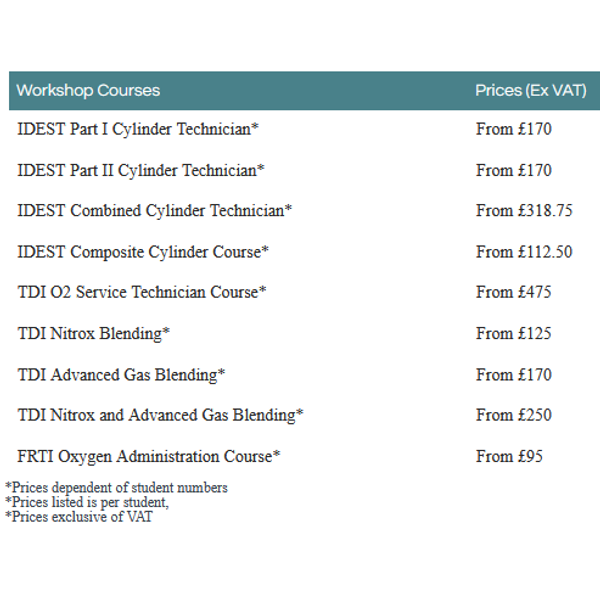Click IDEST Composite Cylinder Course entry
This screenshot has height=600, width=600.
pos(143,252)
